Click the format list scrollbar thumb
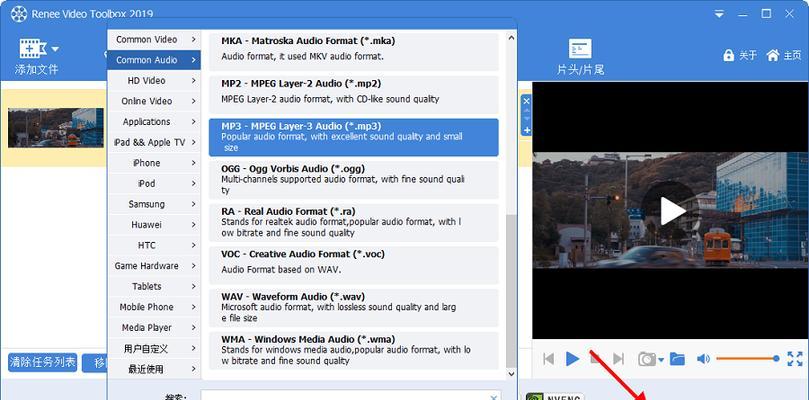 511,291
